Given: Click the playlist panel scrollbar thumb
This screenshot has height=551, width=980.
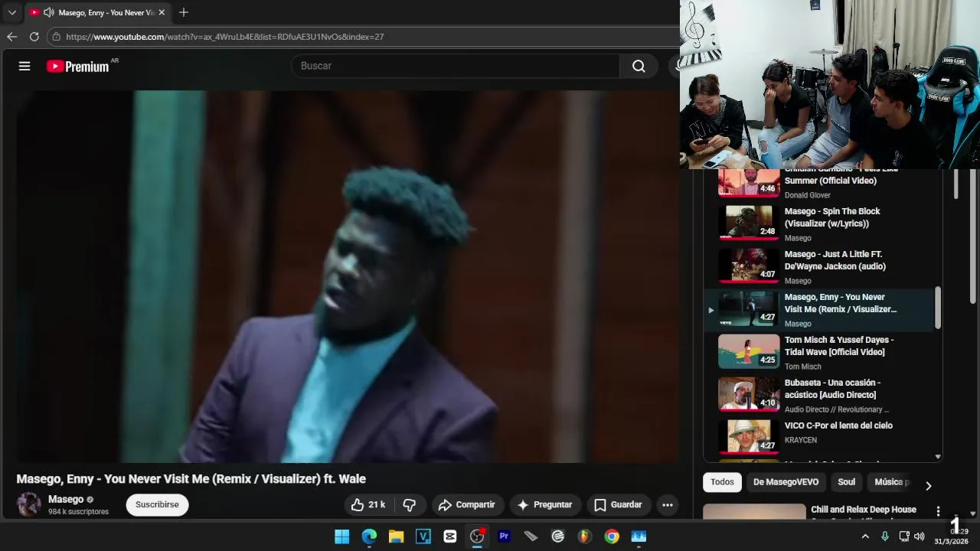Looking at the screenshot, I should (938, 308).
